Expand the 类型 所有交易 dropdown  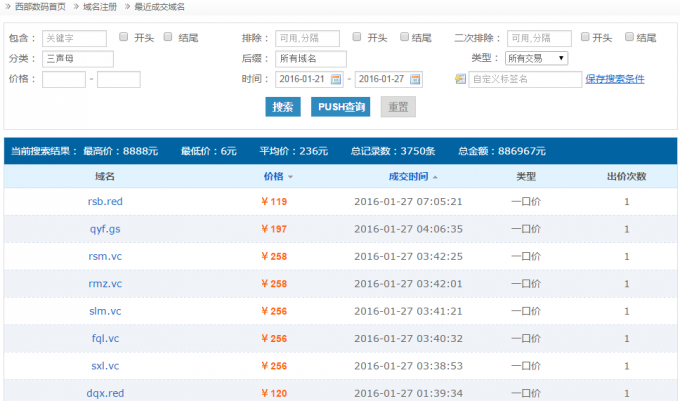click(536, 58)
